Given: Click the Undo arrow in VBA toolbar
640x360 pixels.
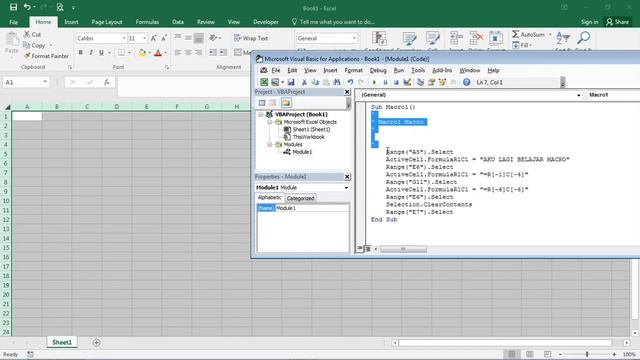Looking at the screenshot, I should [350, 82].
